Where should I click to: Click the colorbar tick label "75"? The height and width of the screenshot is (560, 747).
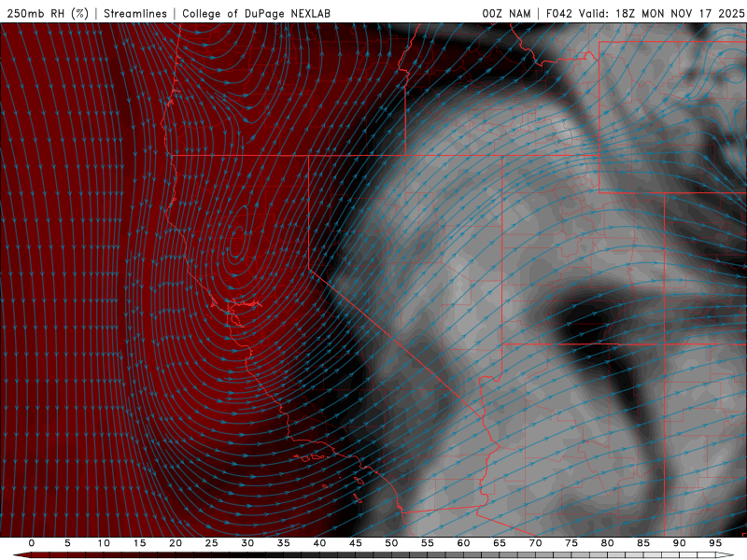571,543
